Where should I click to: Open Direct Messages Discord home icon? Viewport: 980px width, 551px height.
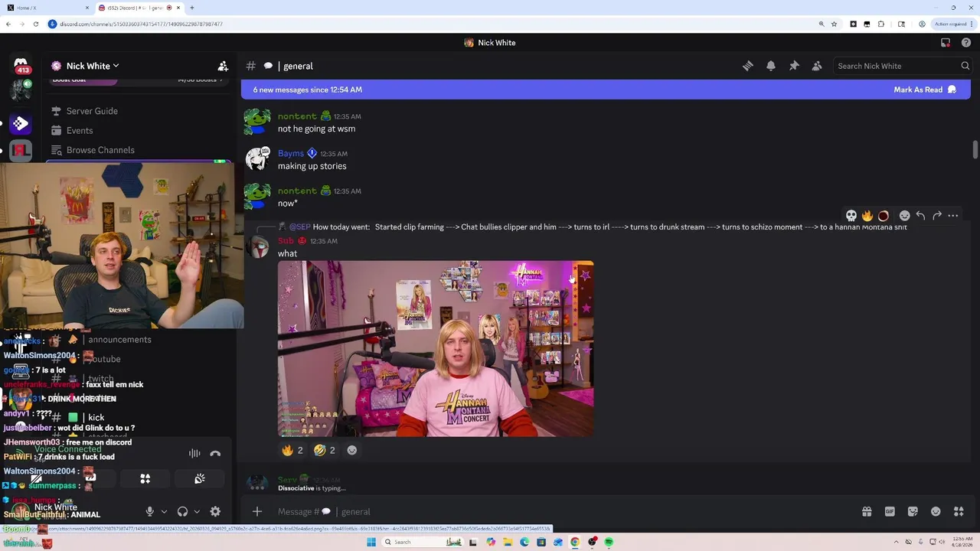(21, 64)
